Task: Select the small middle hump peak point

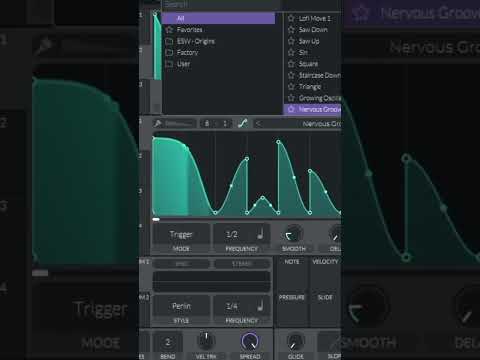Action: [263, 198]
